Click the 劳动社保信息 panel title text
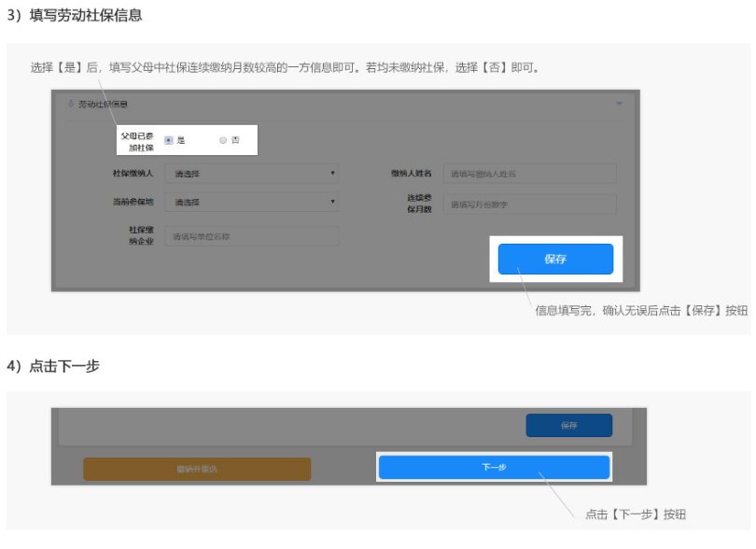The width and height of the screenshot is (756, 549). [x=103, y=104]
